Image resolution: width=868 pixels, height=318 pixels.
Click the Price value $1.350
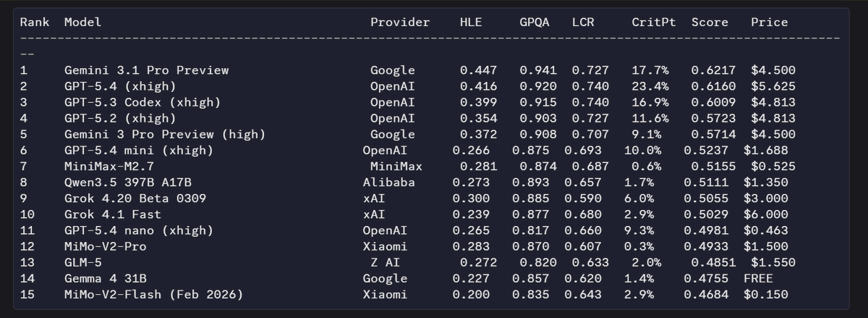[x=766, y=183]
